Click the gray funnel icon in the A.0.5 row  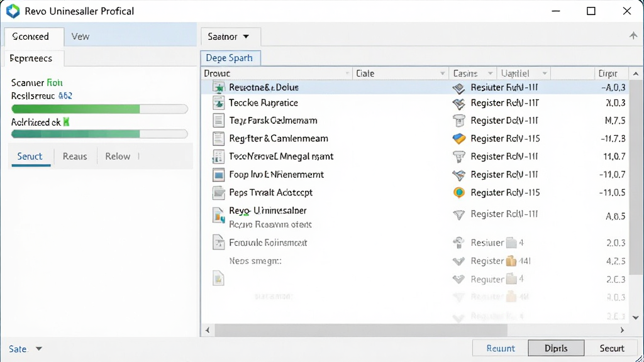458,215
